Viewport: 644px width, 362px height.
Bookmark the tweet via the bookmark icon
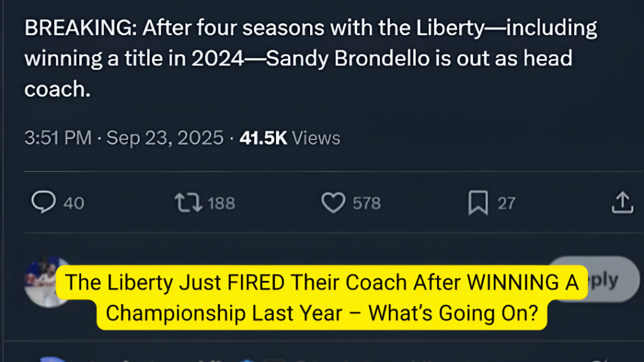pos(478,202)
